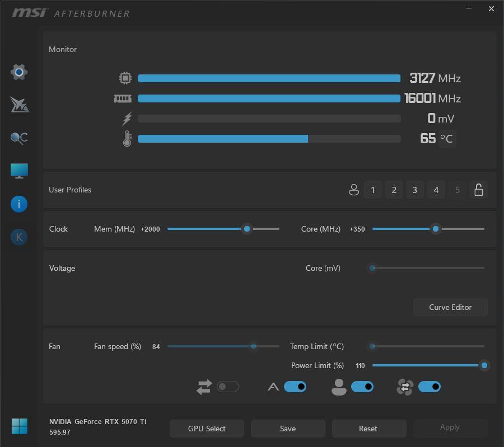The width and height of the screenshot is (504, 447).
Task: Load user profile 2
Action: tap(394, 190)
